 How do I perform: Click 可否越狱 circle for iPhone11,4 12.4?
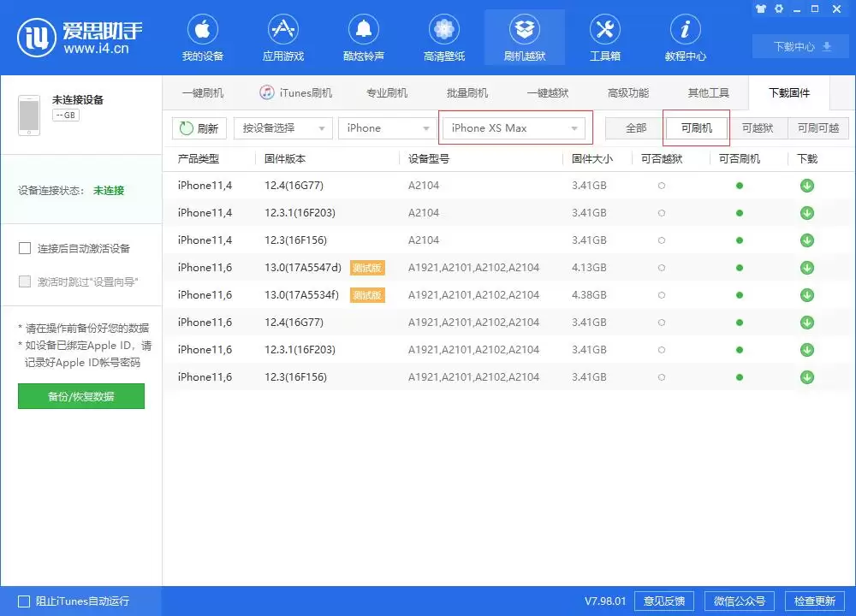[662, 186]
